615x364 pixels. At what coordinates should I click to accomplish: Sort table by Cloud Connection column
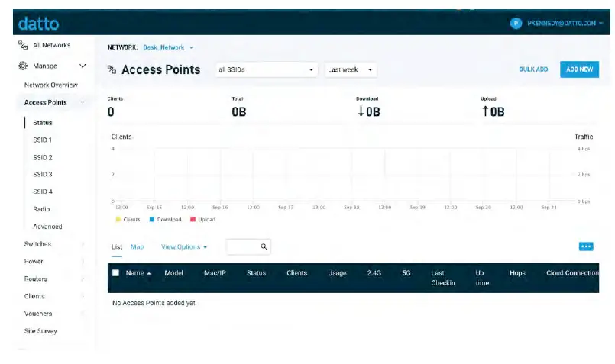point(572,273)
